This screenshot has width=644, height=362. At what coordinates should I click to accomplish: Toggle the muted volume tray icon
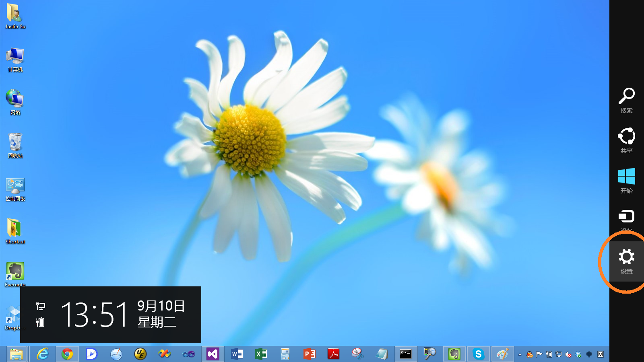coord(568,354)
